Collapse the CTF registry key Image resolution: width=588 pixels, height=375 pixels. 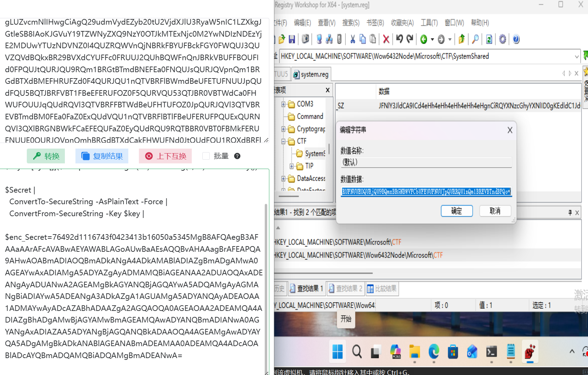[283, 142]
